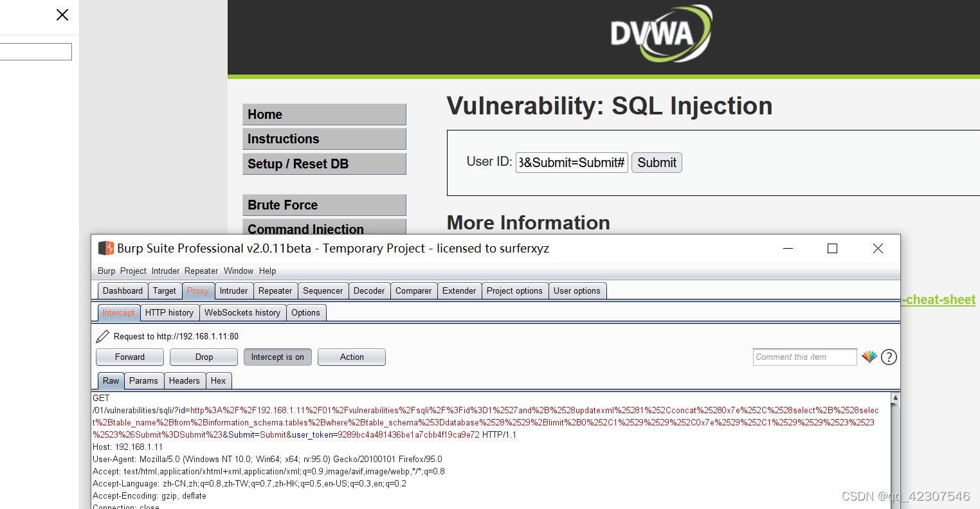Open Home in DVWA sidebar
Viewport: 980px width, 509px height.
pyautogui.click(x=324, y=114)
